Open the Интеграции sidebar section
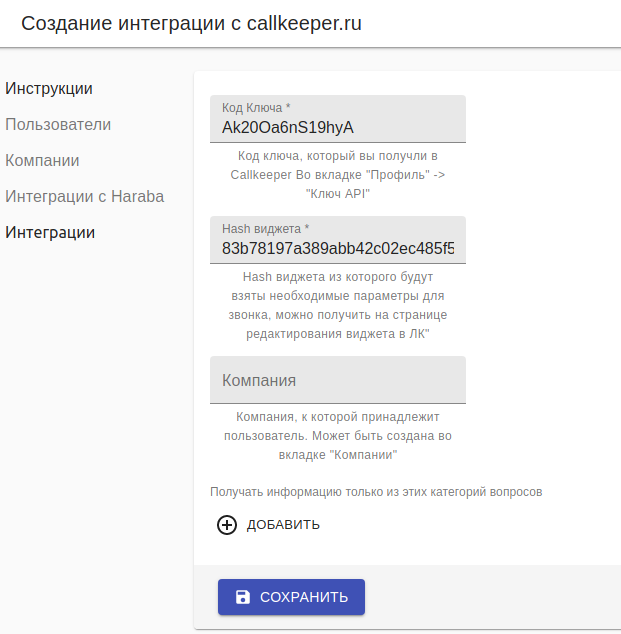The height and width of the screenshot is (634, 621). coord(50,232)
